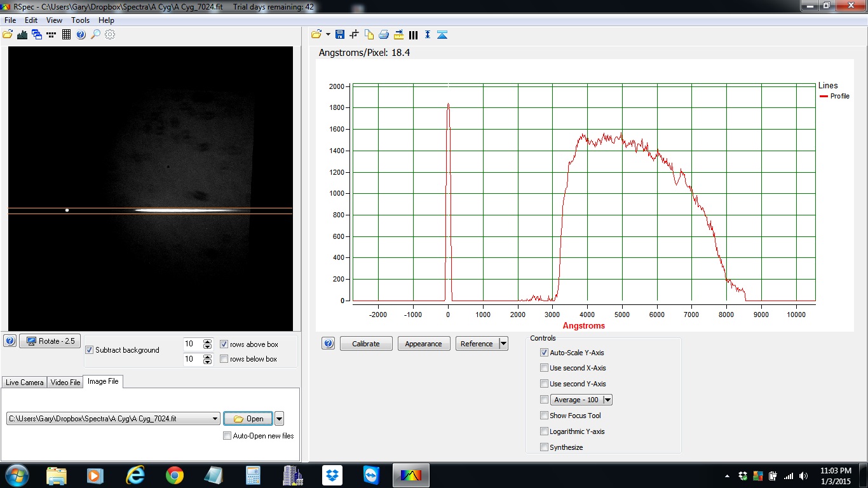Click the printer icon in profile toolbar
The width and height of the screenshot is (868, 488).
coord(384,34)
